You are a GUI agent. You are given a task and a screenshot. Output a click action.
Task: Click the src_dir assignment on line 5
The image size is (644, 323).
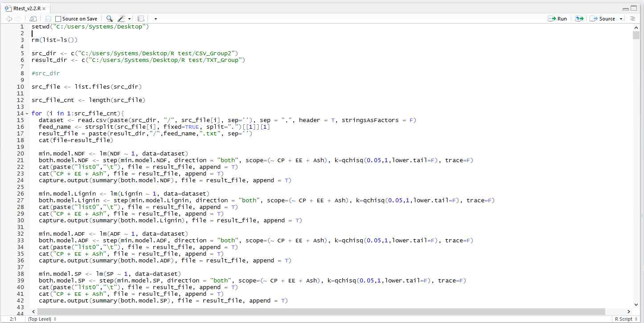[x=135, y=53]
